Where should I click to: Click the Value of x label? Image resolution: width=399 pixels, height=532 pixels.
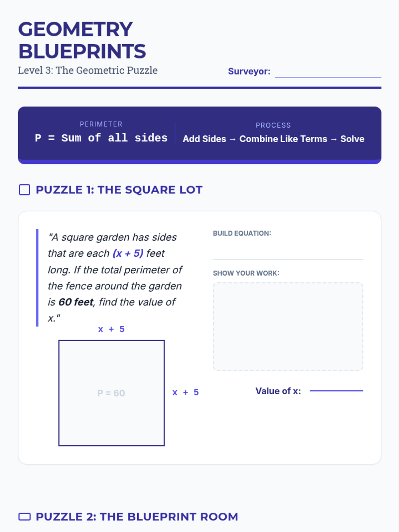tap(278, 391)
